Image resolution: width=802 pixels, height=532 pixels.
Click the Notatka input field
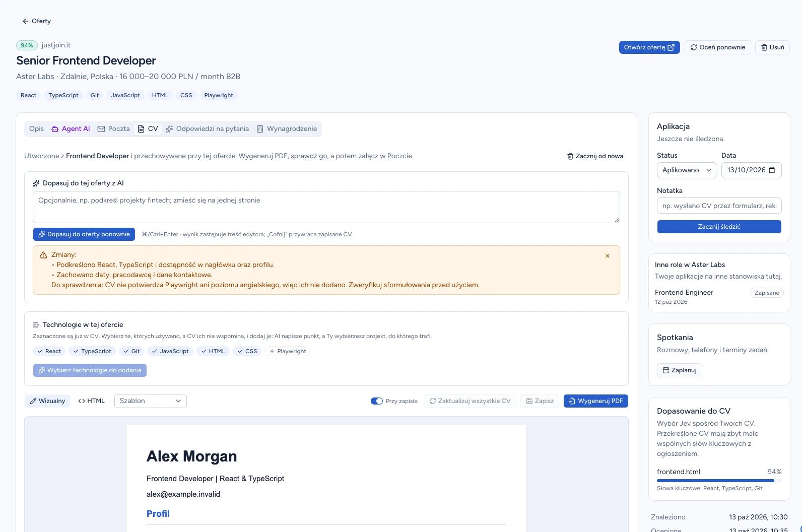tap(719, 206)
